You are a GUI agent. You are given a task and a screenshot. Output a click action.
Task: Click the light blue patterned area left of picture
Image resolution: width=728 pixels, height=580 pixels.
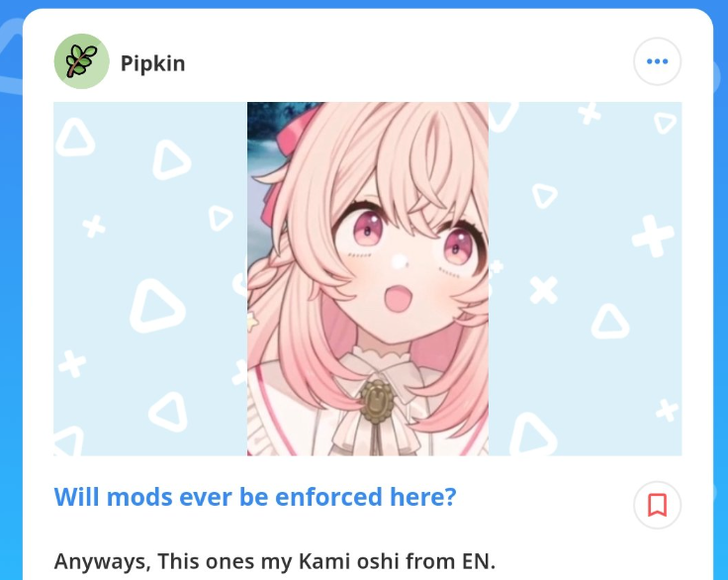[x=150, y=279]
